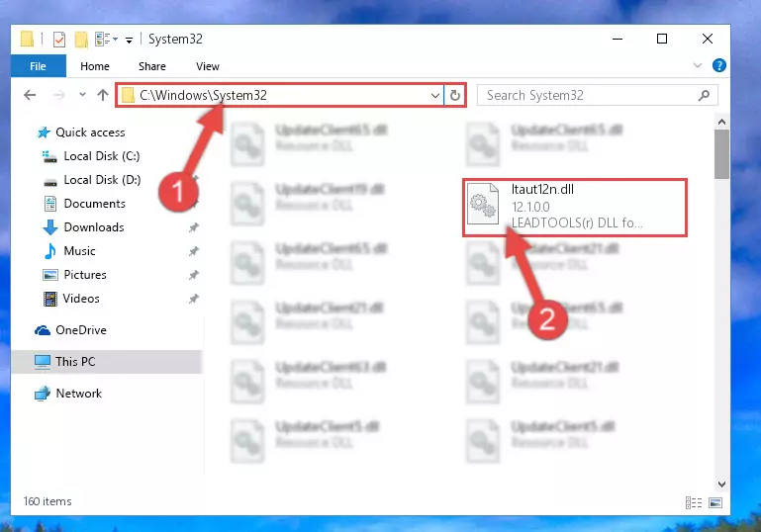Image resolution: width=761 pixels, height=532 pixels.
Task: Click the This PC monitor icon
Action: point(43,362)
